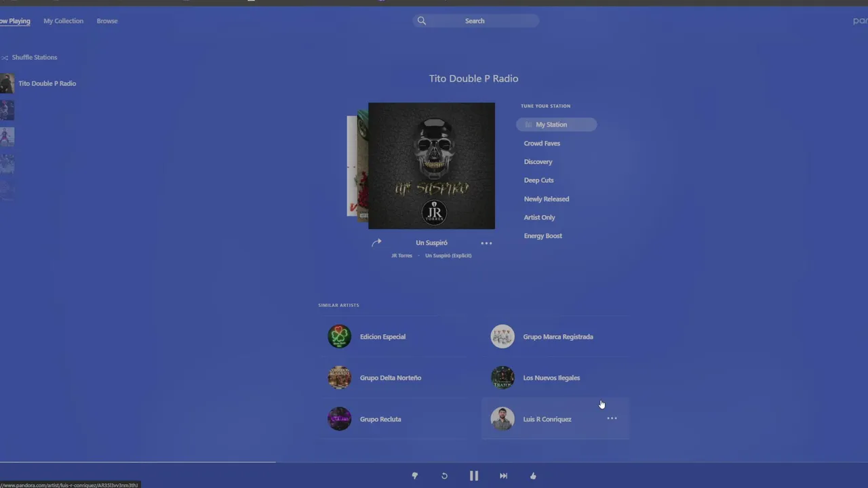The width and height of the screenshot is (868, 488).
Task: Select the third station thumbnail in sidebar
Action: [x=7, y=137]
